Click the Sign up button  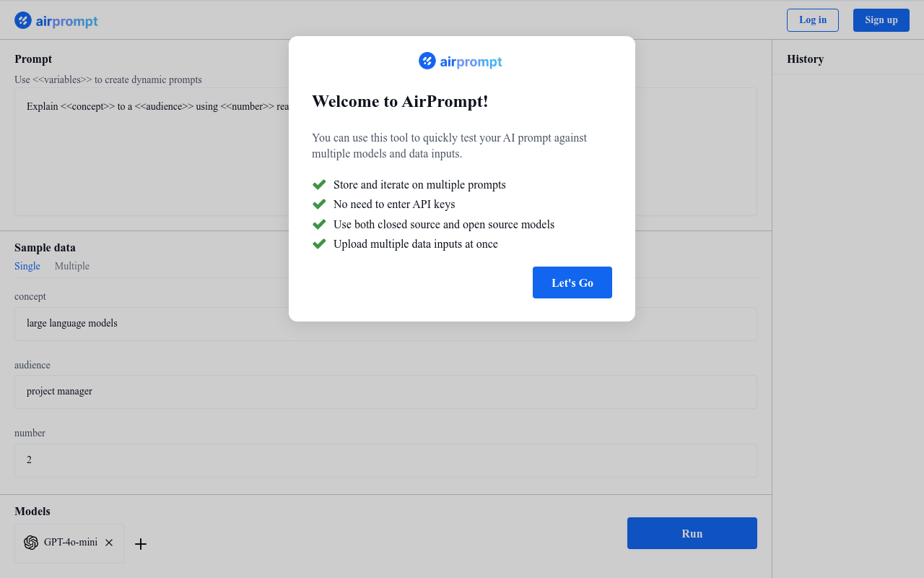[x=881, y=20]
